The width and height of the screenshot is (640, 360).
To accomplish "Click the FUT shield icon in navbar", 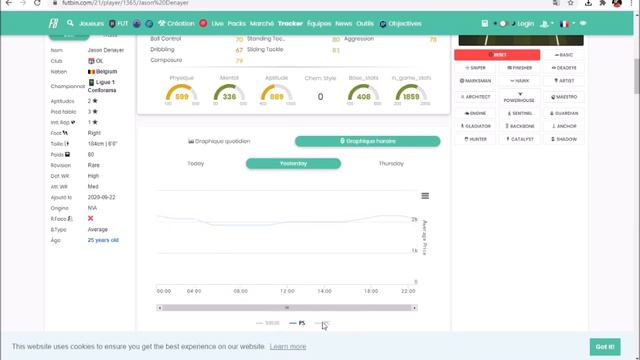I will pyautogui.click(x=112, y=24).
